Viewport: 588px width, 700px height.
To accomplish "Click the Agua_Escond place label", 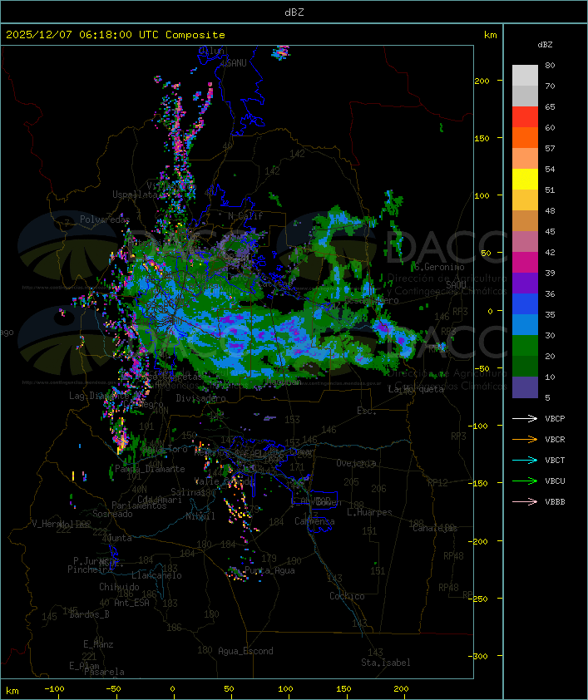I will tap(245, 651).
